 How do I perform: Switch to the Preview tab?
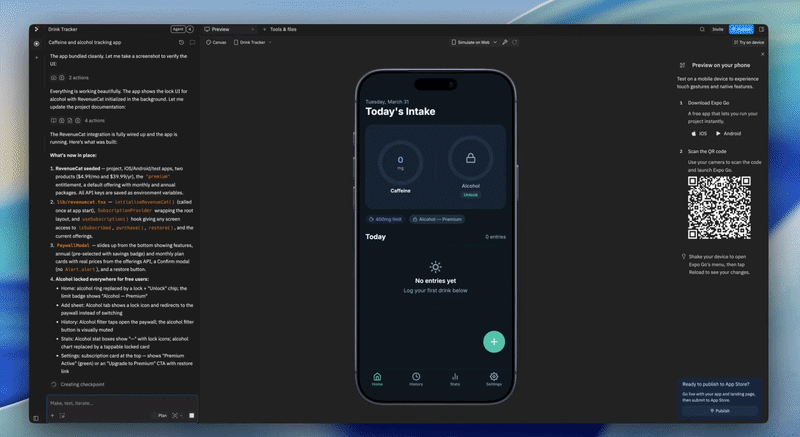click(x=219, y=30)
